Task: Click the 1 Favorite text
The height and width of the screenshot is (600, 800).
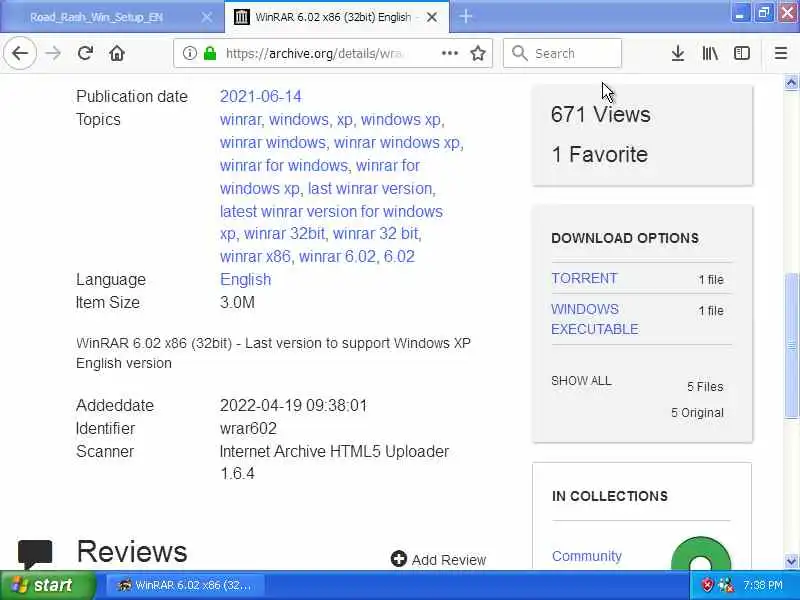Action: (599, 154)
